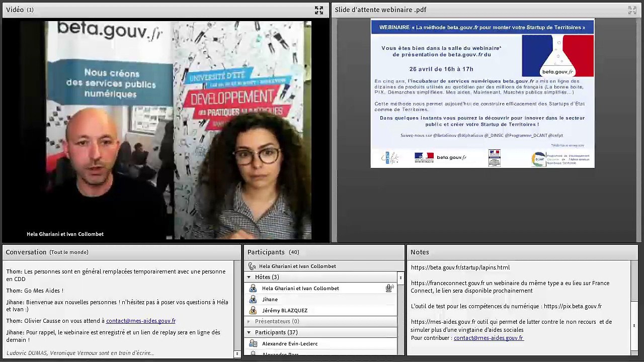644x362 pixels.
Task: Click the Participants (40) pod title
Action: pos(273,252)
